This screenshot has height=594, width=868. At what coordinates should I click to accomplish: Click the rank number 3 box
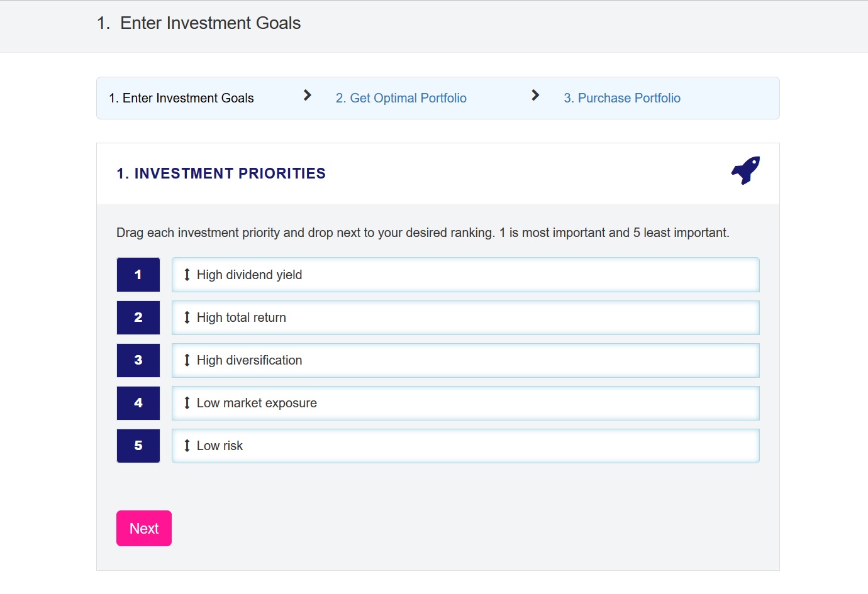point(138,360)
